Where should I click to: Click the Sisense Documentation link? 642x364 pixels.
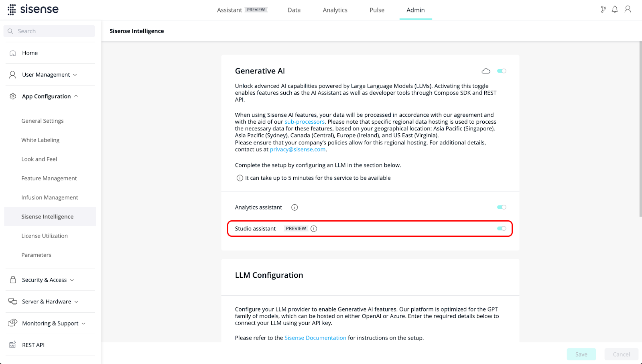point(315,338)
